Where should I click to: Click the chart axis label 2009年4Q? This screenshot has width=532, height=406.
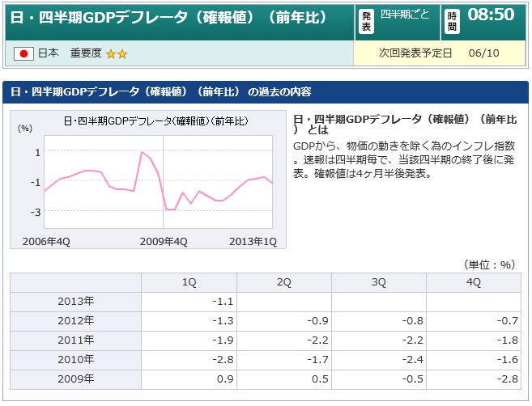point(164,242)
